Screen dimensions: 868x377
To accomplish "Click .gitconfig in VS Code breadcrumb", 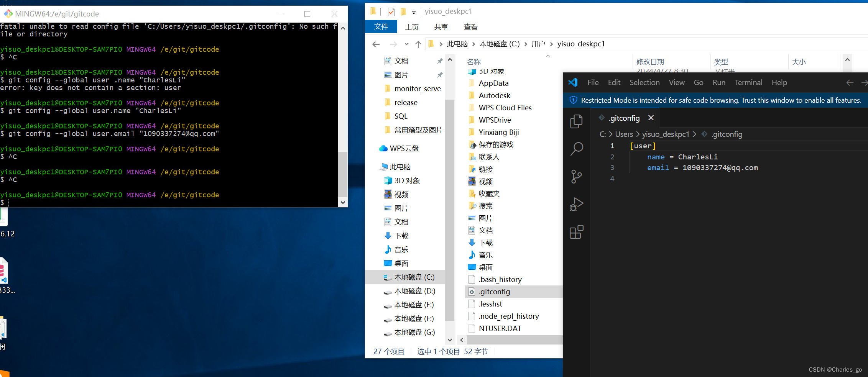I will point(727,134).
